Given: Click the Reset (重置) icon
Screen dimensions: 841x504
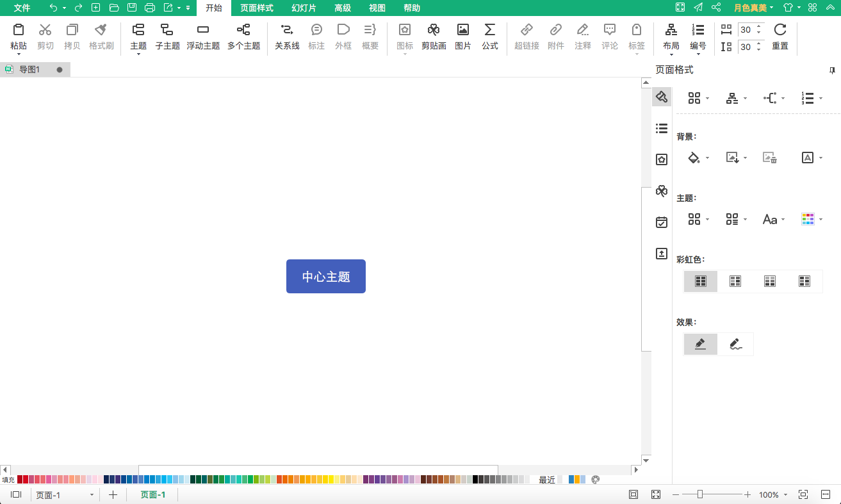Looking at the screenshot, I should pos(780,30).
